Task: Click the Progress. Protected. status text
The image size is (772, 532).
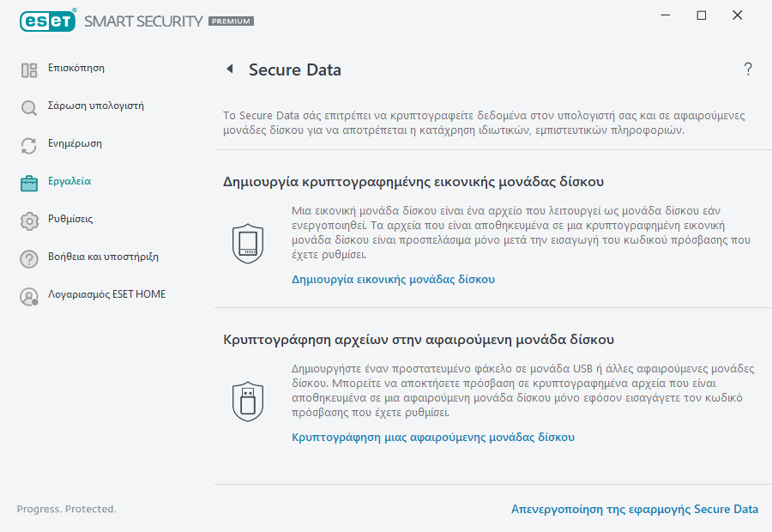Action: pyautogui.click(x=66, y=509)
